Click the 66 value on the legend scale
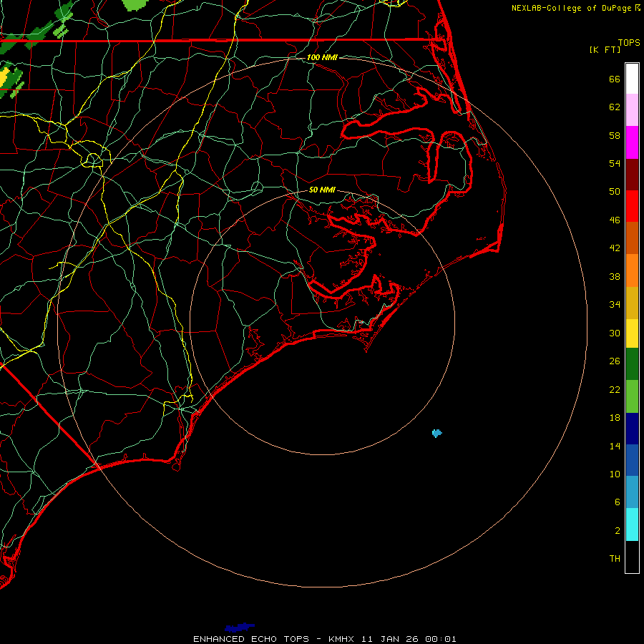Viewport: 644px width, 644px height. tap(614, 79)
